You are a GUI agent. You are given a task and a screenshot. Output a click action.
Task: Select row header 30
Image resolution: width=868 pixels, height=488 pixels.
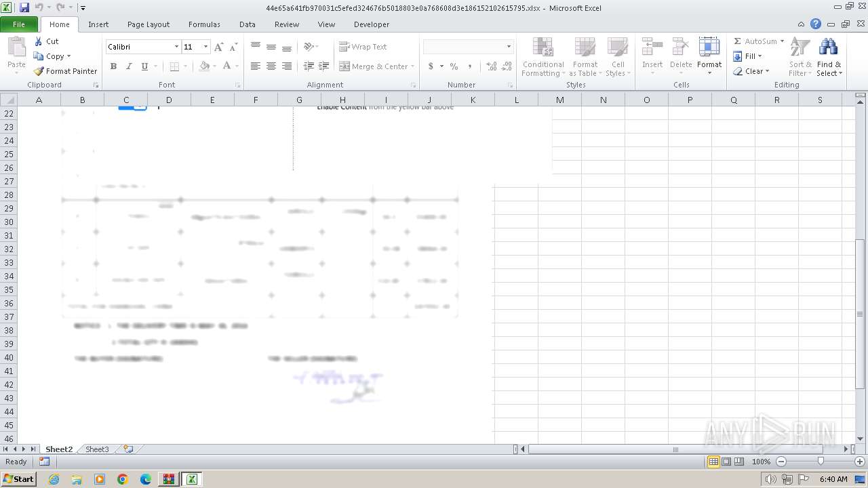[x=9, y=222]
